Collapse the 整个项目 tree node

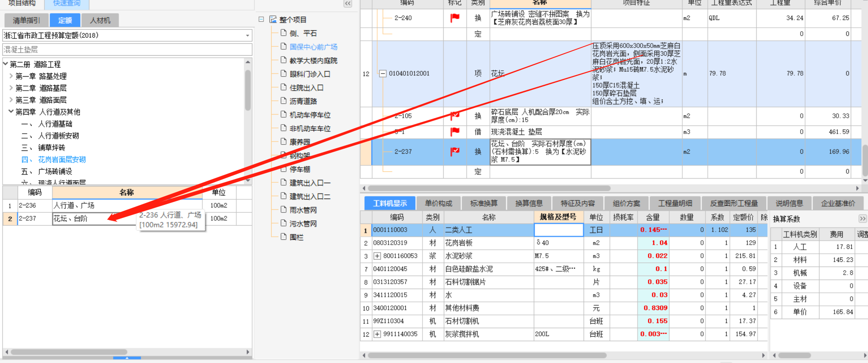click(261, 19)
